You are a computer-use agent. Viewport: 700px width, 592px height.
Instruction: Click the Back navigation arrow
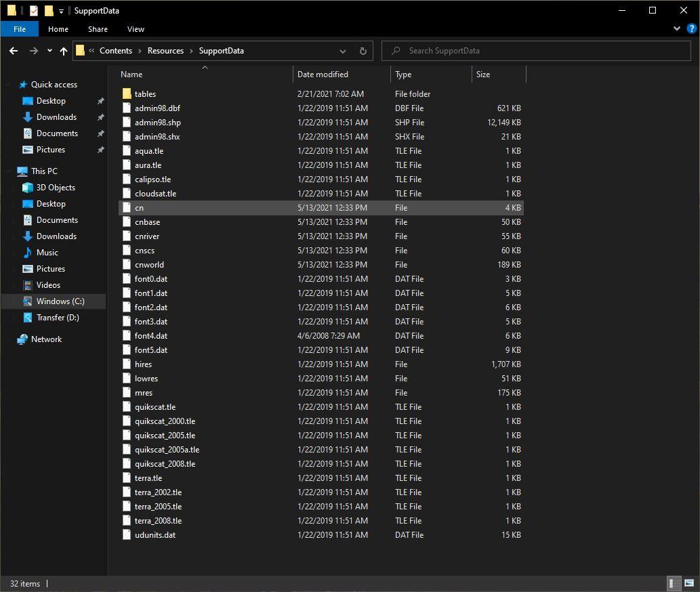tap(14, 51)
